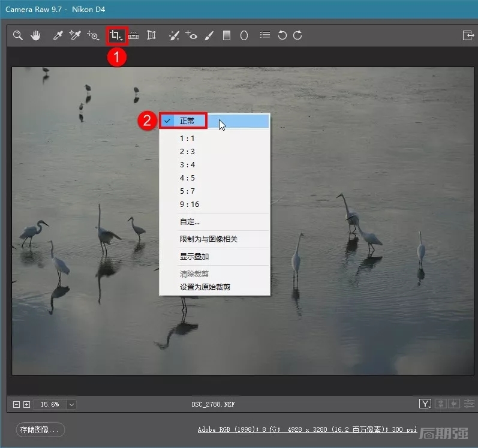Open the preferences list icon
Viewport: 478px width, 448px height.
(x=265, y=35)
